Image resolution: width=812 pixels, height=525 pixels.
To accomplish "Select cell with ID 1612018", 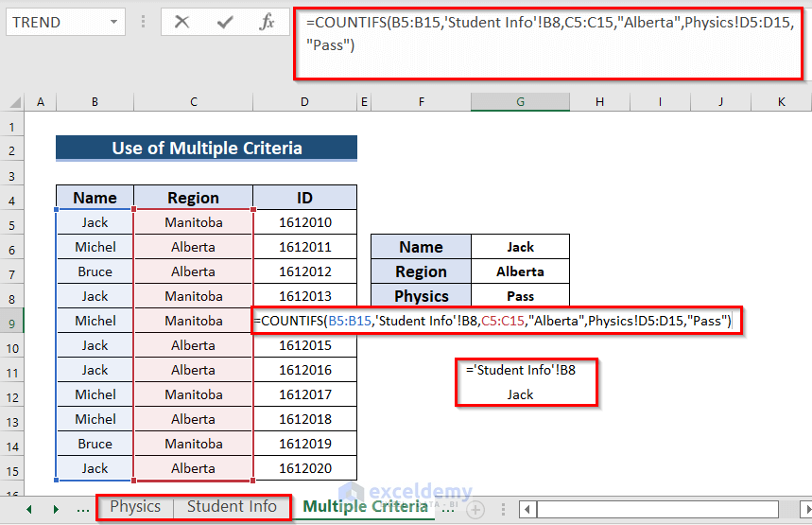I will pyautogui.click(x=305, y=419).
